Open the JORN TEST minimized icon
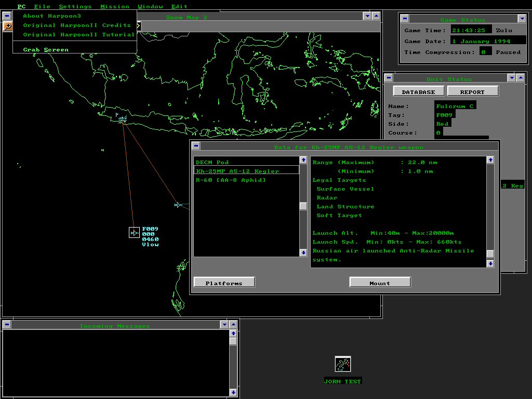The image size is (532, 399). click(343, 364)
